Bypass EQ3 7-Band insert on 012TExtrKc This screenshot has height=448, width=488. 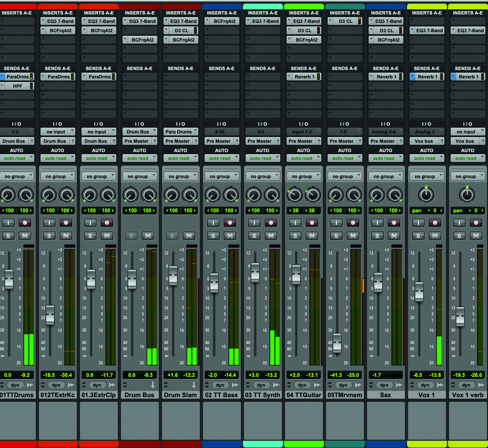click(43, 21)
